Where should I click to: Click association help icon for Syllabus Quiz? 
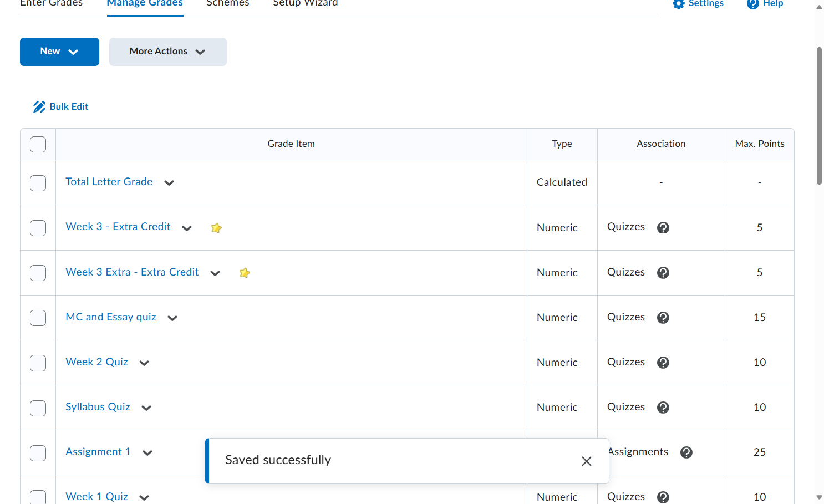coord(663,408)
